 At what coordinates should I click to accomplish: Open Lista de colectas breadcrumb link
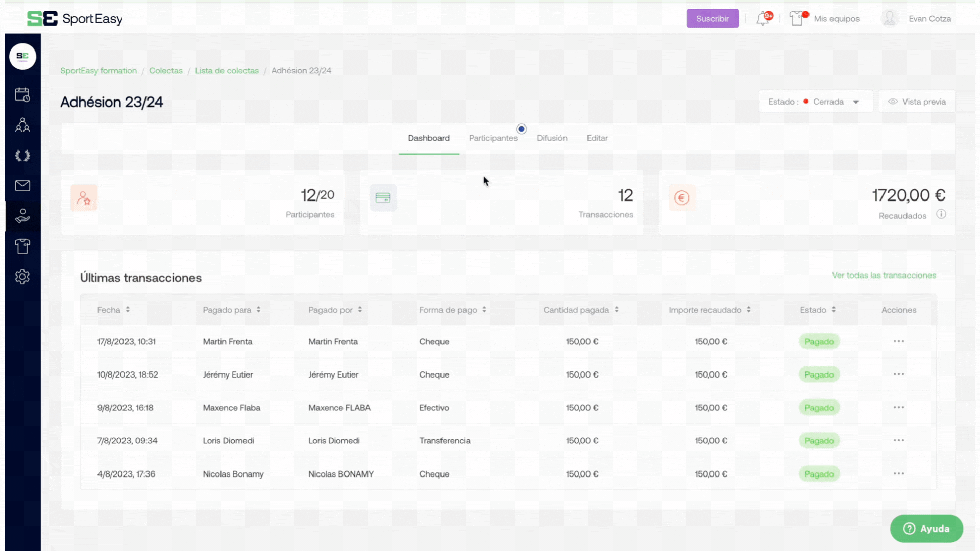click(227, 71)
